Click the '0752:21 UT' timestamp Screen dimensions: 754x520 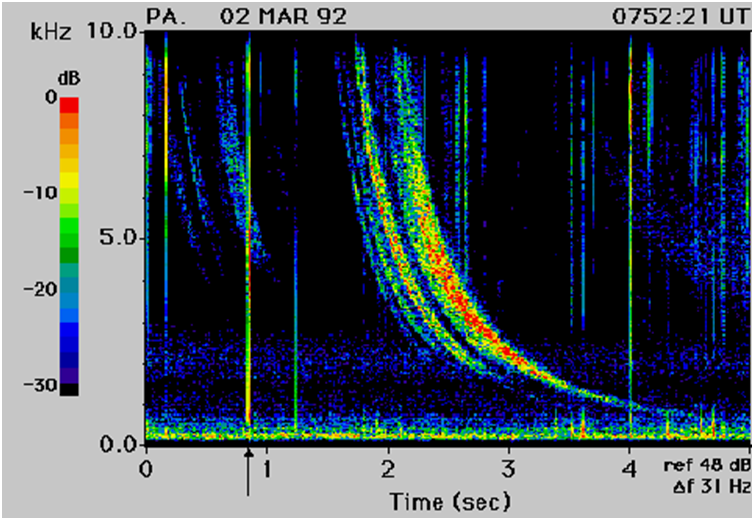pos(680,17)
